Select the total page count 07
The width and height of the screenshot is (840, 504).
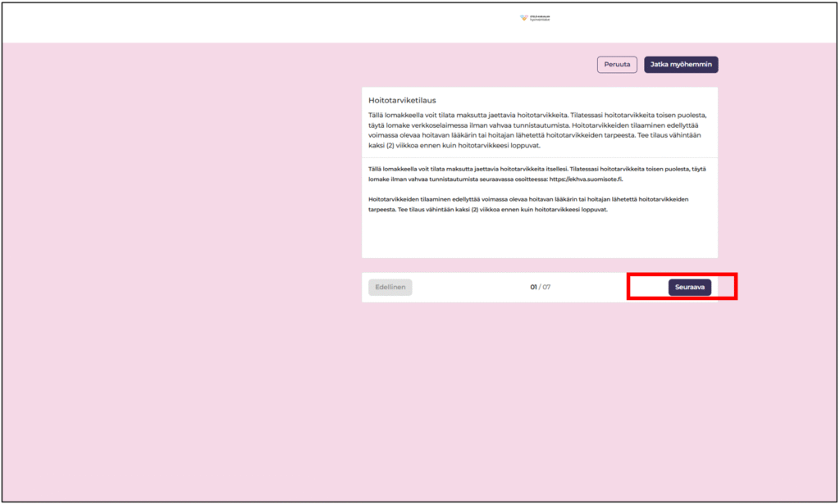coord(546,287)
